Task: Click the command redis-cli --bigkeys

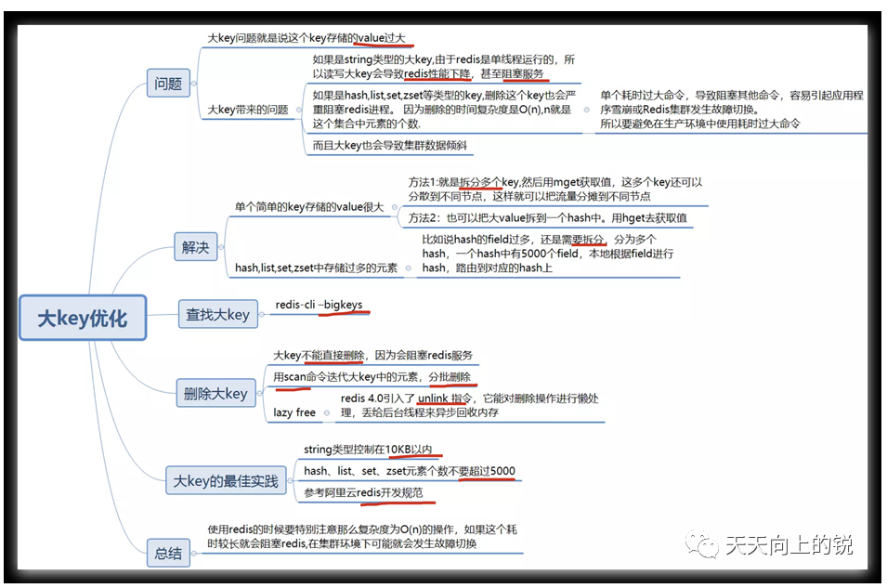Action: click(320, 305)
